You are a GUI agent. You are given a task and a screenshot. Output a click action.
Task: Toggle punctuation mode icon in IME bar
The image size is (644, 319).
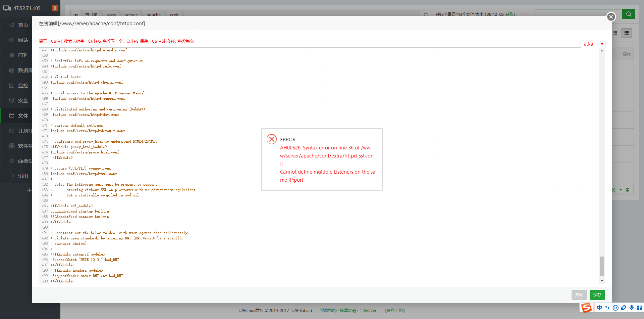click(x=607, y=308)
